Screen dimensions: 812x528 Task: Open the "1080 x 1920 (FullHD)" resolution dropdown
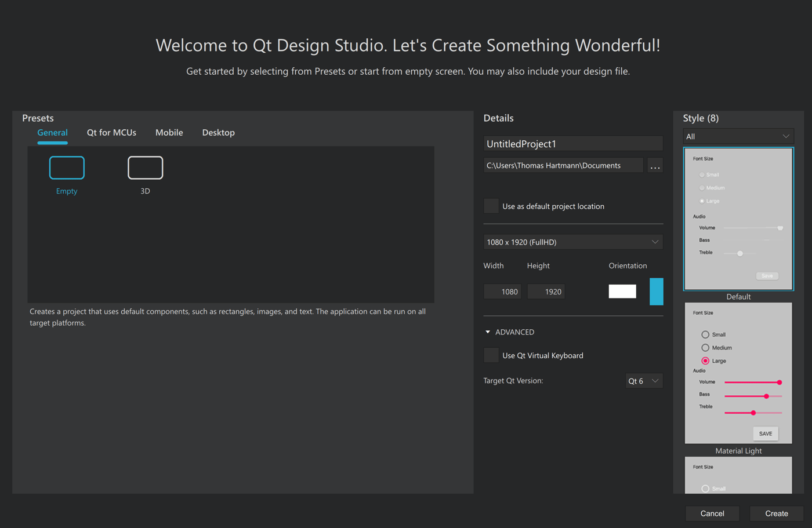(x=573, y=242)
